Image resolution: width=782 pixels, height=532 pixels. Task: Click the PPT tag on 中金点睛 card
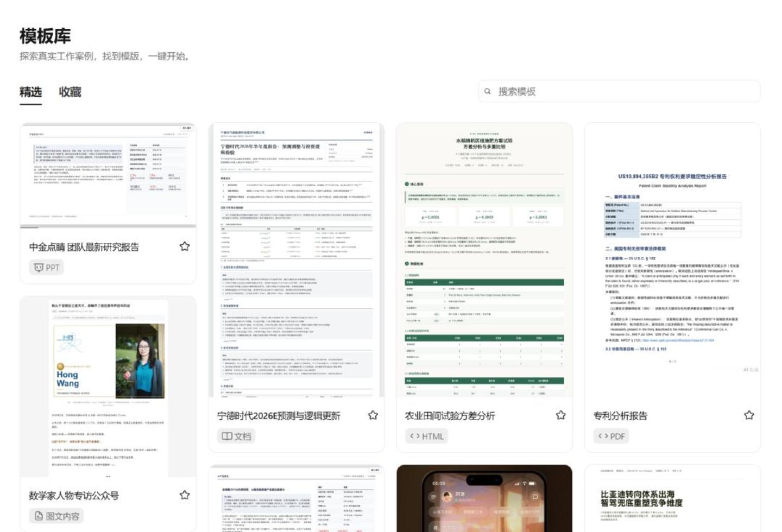47,267
